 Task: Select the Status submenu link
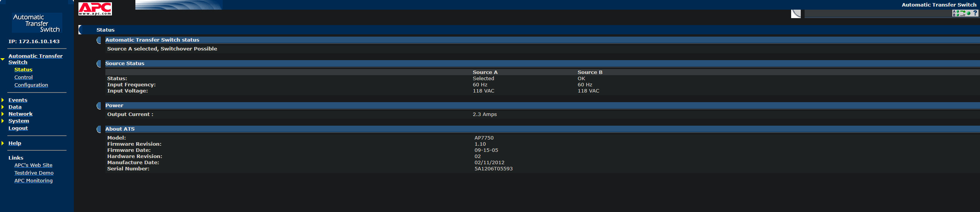pyautogui.click(x=23, y=70)
